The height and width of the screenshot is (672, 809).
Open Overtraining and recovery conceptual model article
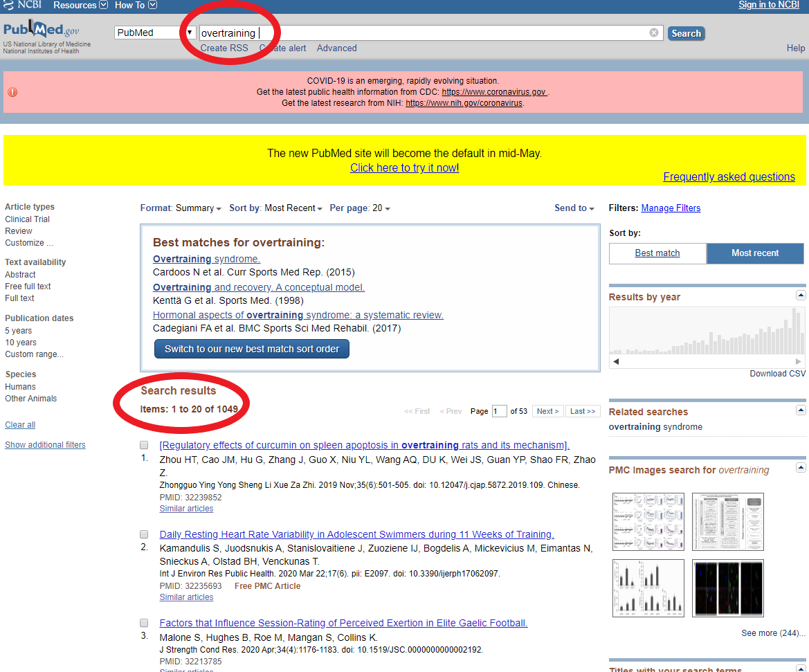tap(259, 287)
